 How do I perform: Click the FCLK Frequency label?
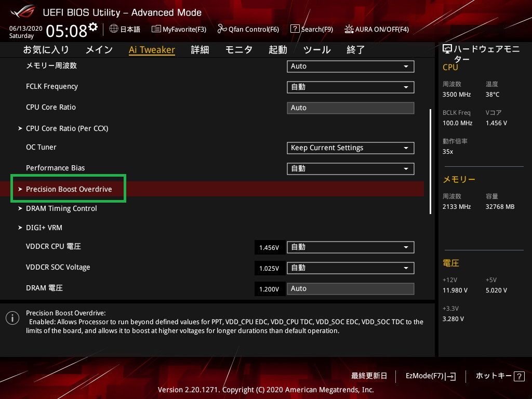(52, 87)
